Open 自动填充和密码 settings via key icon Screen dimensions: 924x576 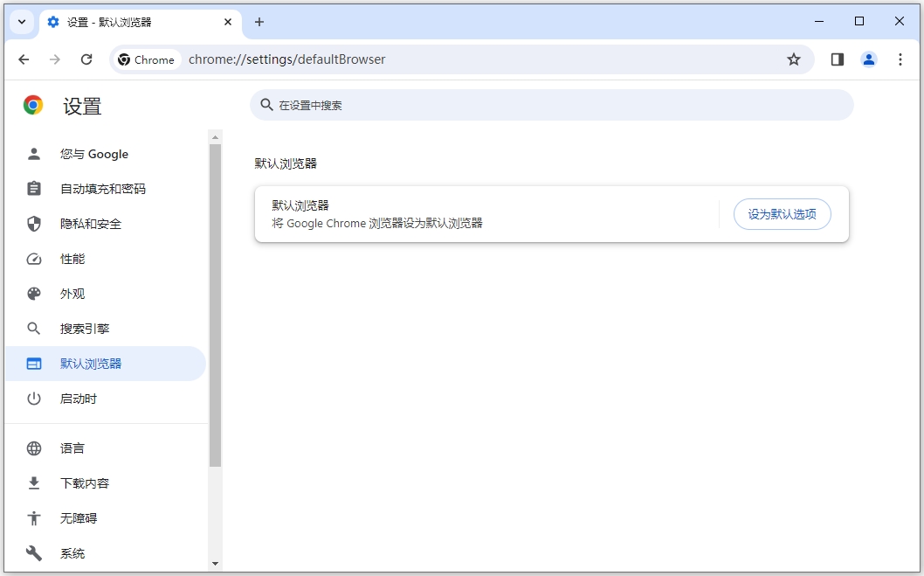33,189
